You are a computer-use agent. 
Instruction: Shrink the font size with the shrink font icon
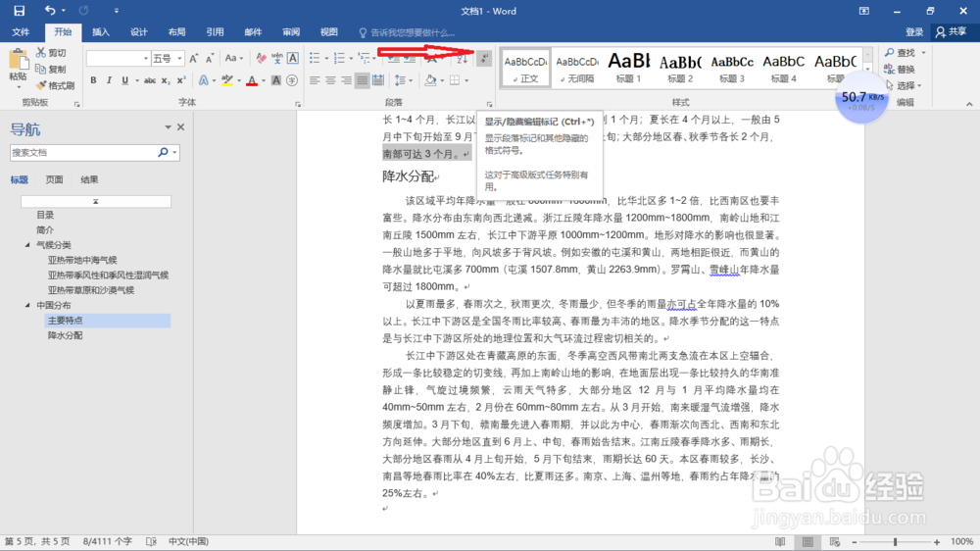(210, 58)
